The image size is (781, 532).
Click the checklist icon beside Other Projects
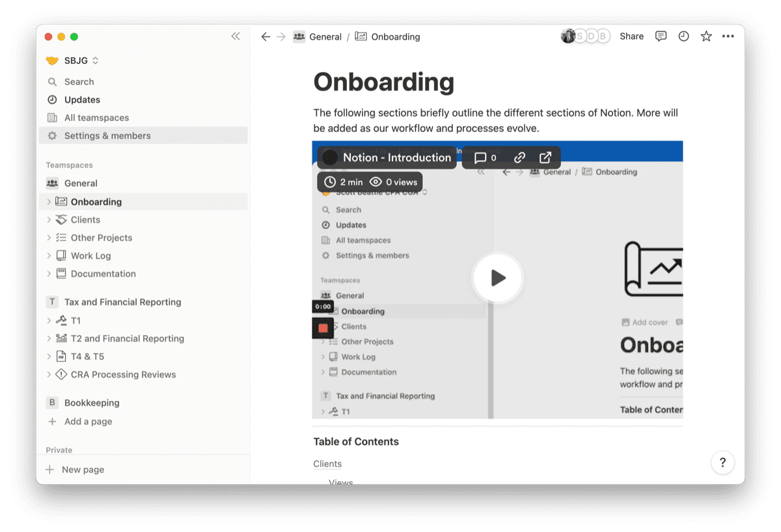click(x=61, y=237)
